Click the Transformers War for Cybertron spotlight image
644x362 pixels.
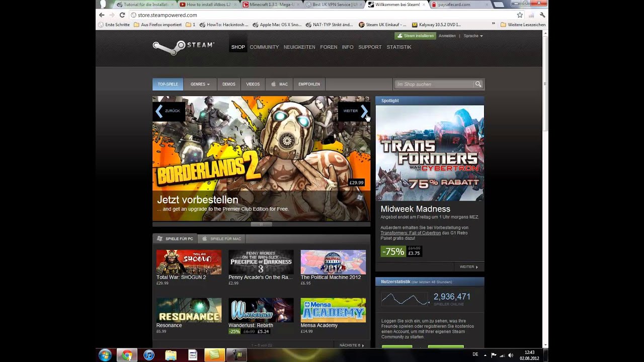click(x=430, y=153)
